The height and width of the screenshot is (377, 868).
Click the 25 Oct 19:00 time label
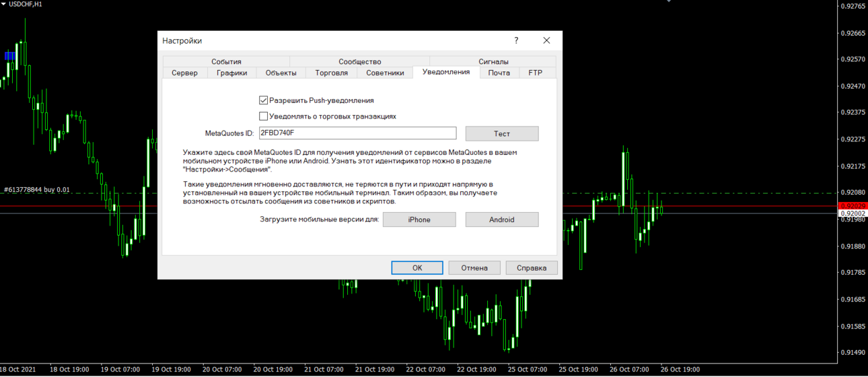pos(578,370)
